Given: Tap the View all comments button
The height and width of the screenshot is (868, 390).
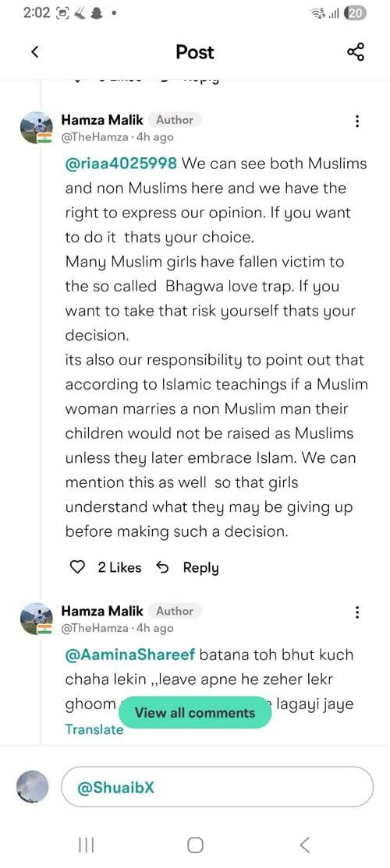Looking at the screenshot, I should pyautogui.click(x=195, y=712).
